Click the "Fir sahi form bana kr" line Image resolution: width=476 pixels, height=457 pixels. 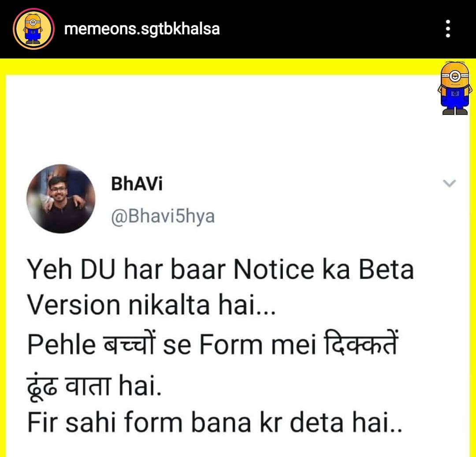point(215,422)
